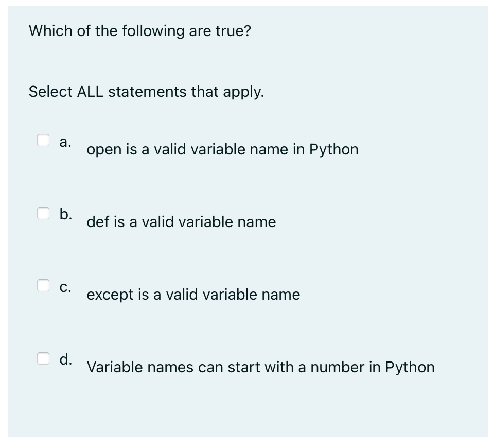Choose the 'except is a valid variable name' statement

[193, 295]
